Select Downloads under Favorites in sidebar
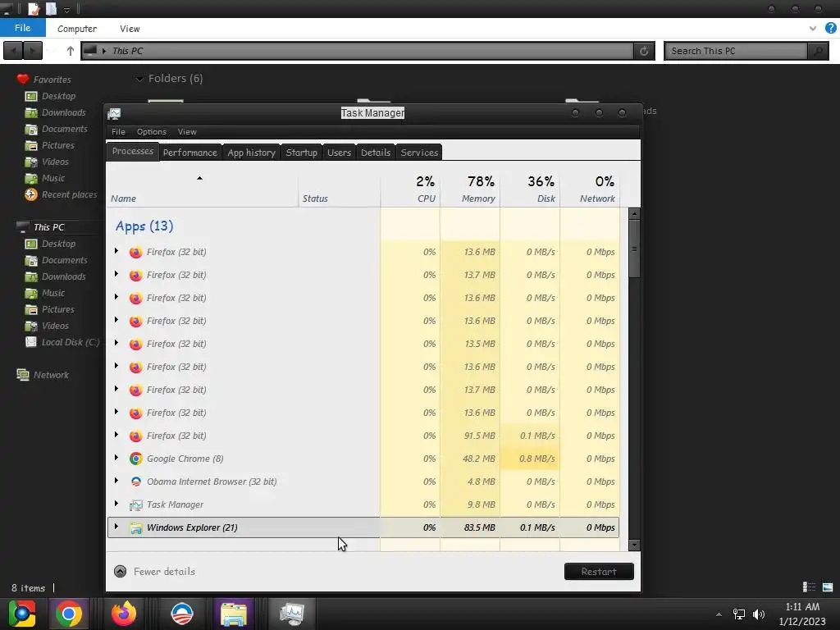 [x=64, y=112]
